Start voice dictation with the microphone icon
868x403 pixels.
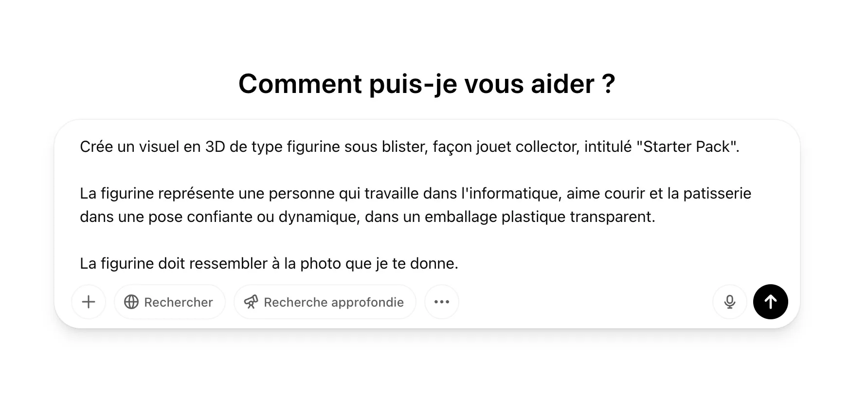tap(729, 302)
